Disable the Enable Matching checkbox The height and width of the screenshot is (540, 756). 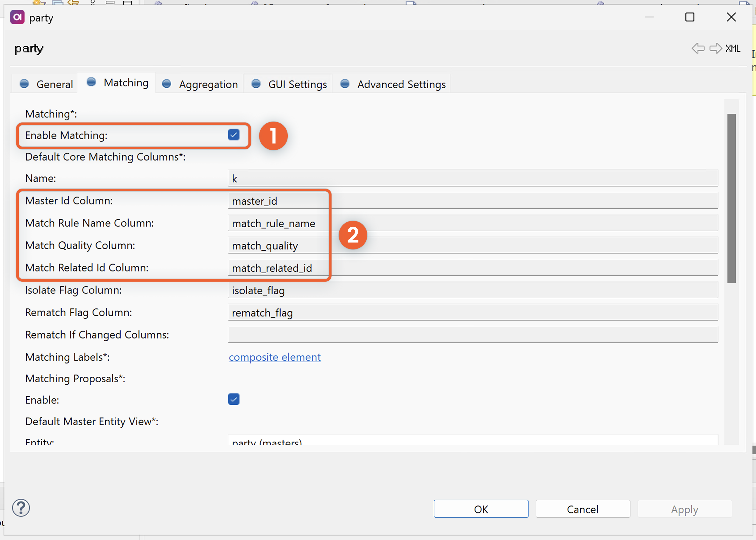tap(234, 135)
